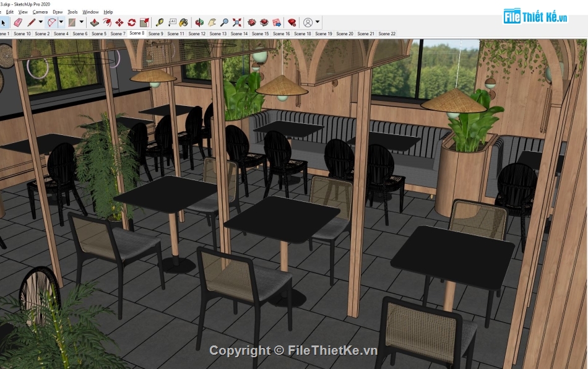Viewport: 588px width, 369px height.
Task: Switch to the Scene 9 tab
Action: tap(155, 34)
